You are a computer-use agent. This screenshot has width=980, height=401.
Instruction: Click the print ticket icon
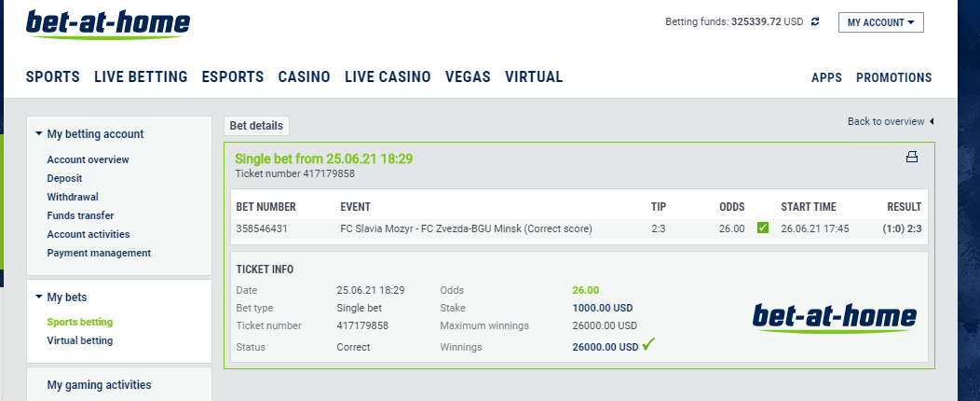(x=912, y=157)
